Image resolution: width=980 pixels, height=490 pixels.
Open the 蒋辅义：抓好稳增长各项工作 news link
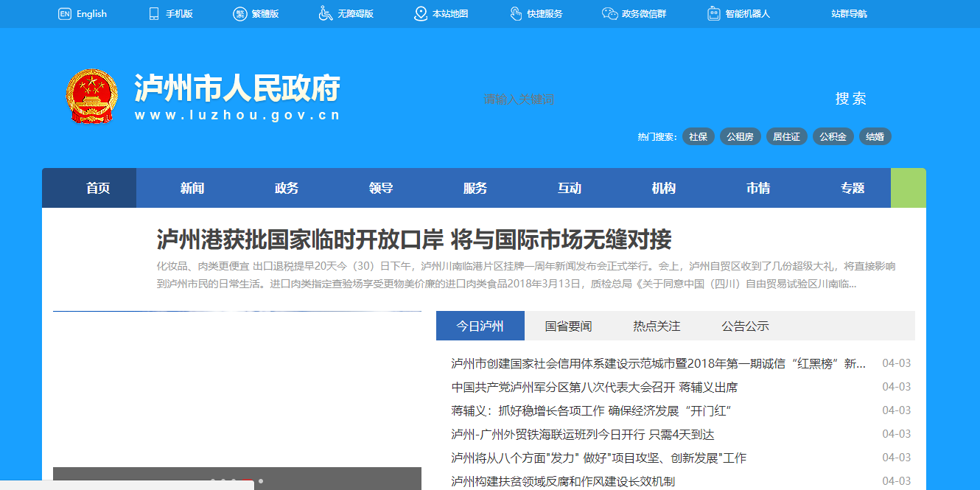(x=590, y=410)
